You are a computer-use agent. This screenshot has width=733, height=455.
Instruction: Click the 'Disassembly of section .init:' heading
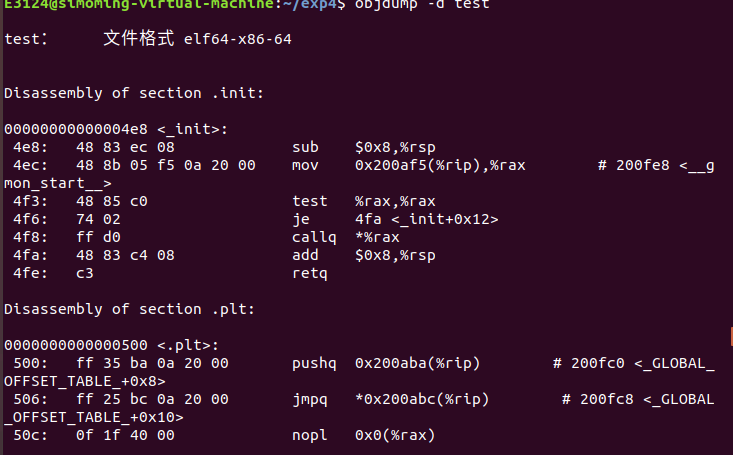point(134,93)
